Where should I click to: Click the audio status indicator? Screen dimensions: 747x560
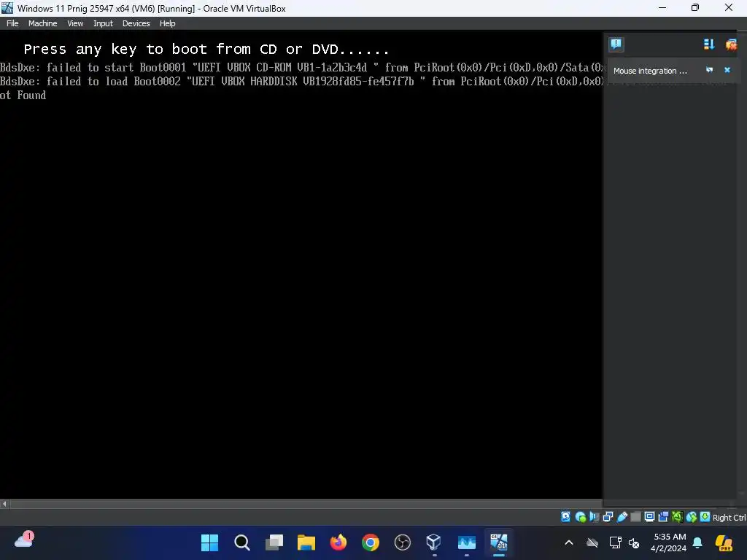click(594, 517)
